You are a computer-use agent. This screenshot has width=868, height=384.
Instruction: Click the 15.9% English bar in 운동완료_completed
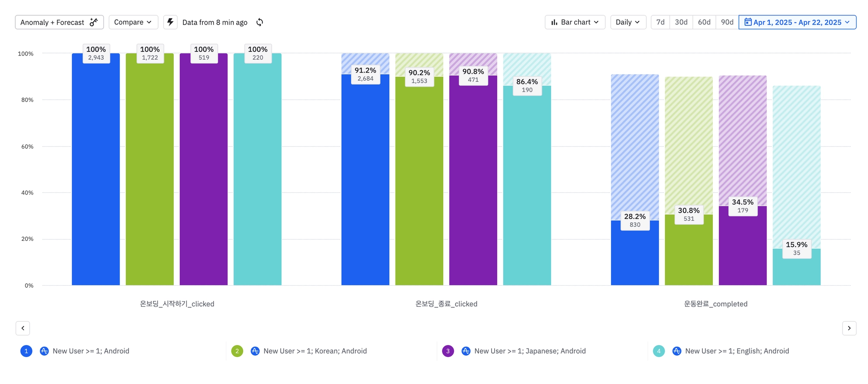click(x=796, y=267)
